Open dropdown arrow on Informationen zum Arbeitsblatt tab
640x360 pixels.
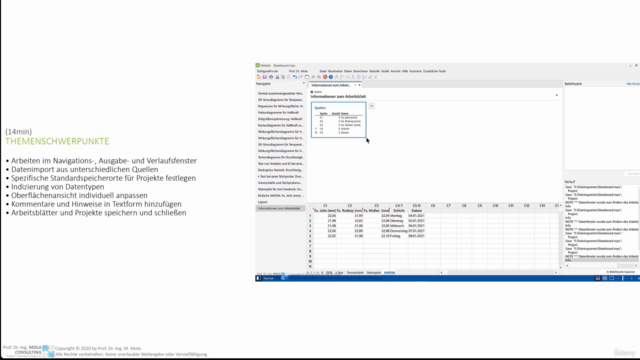tap(355, 85)
